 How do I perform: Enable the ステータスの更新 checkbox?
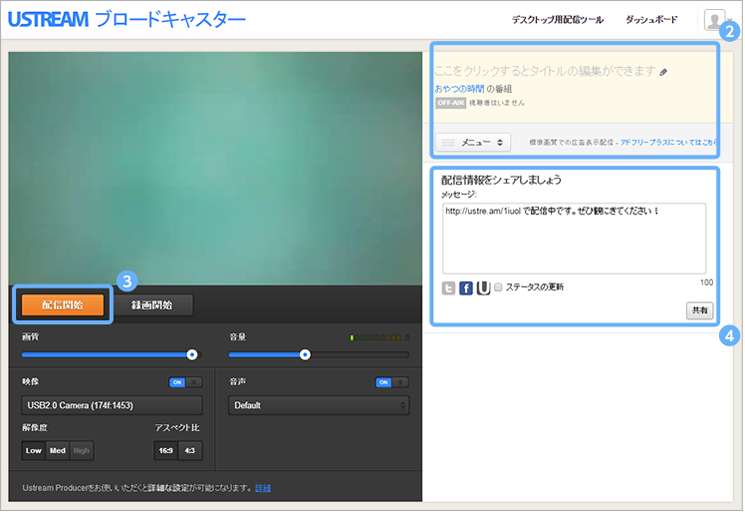[x=498, y=287]
